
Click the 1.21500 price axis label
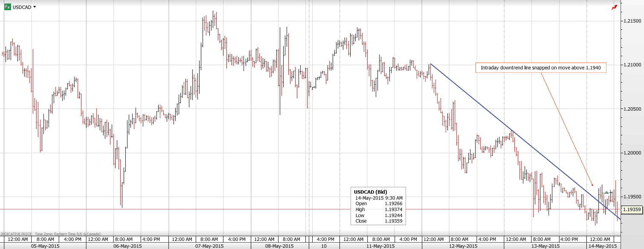[633, 21]
